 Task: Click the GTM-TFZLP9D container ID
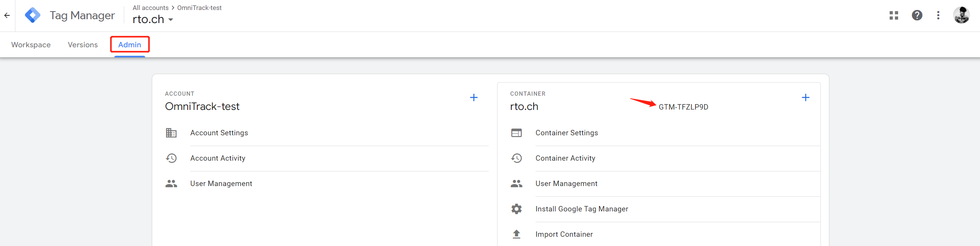(x=683, y=107)
